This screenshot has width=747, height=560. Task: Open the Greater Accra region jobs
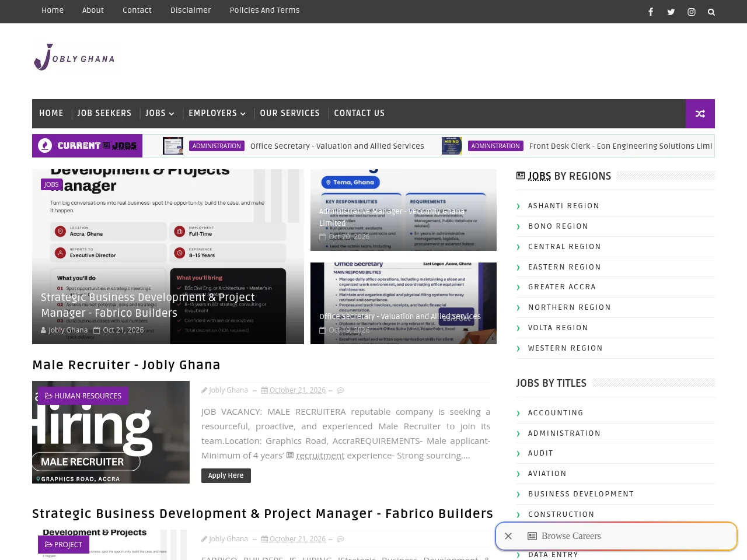click(562, 287)
